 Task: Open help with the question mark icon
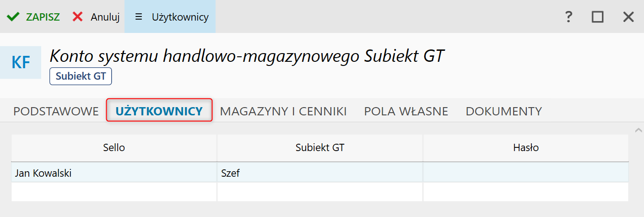click(568, 17)
